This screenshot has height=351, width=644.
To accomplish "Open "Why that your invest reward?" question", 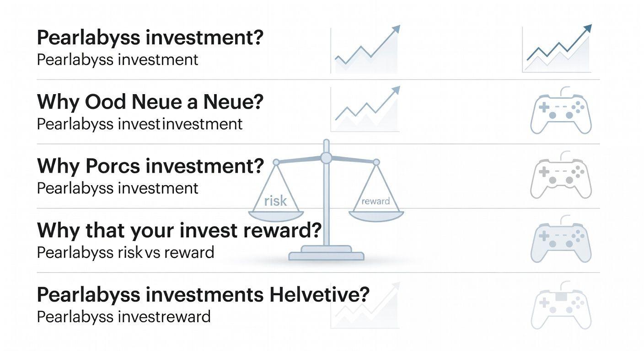I will 179,230.
